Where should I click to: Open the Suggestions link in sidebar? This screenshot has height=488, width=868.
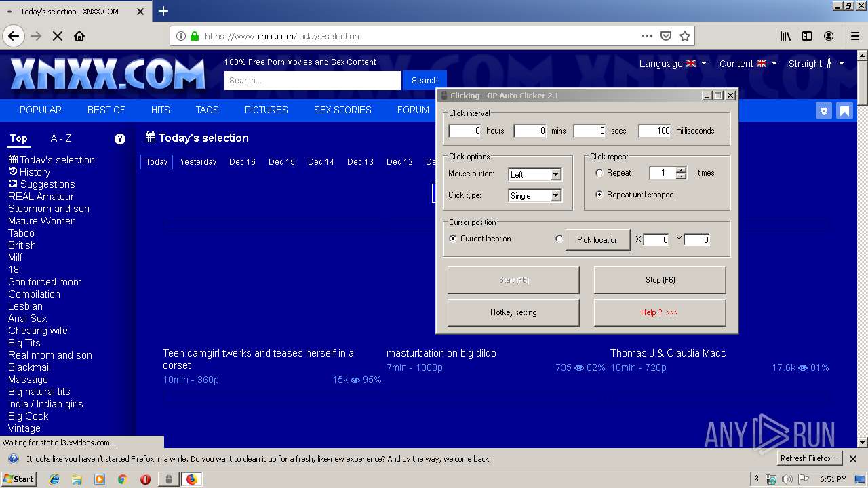pos(41,184)
